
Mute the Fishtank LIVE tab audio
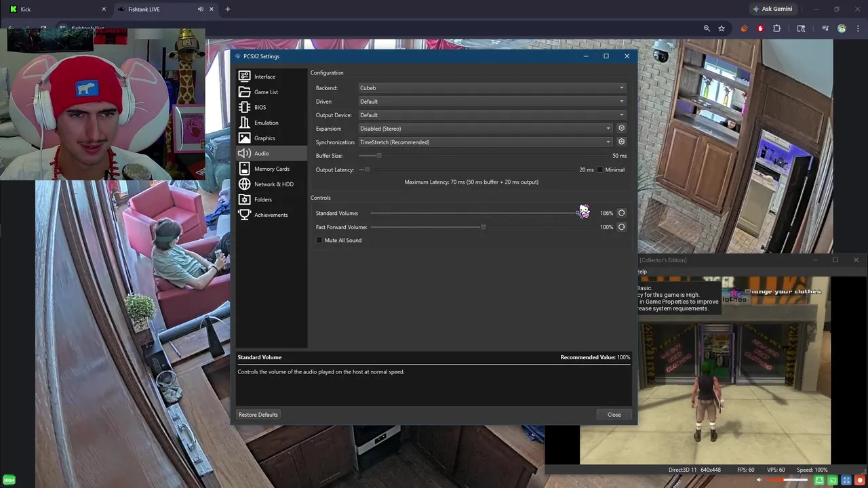200,9
